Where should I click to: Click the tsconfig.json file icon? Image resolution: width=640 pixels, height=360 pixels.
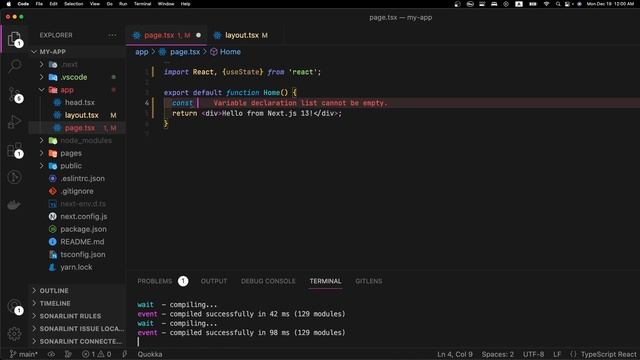point(53,254)
